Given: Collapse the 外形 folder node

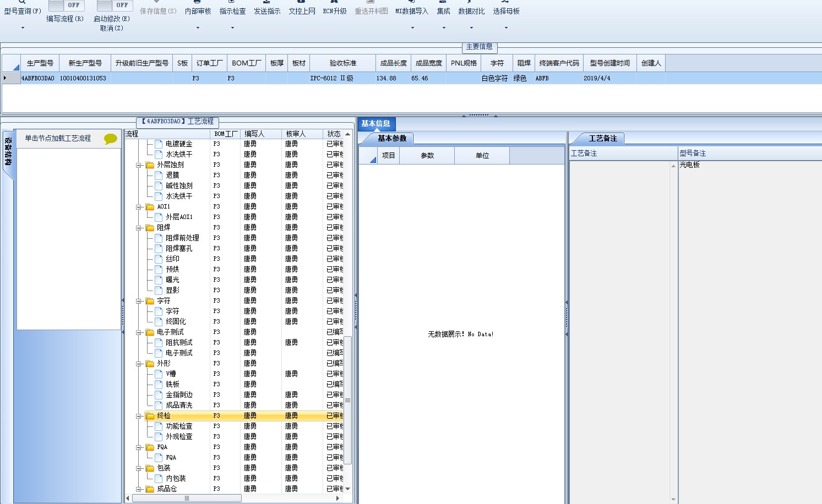Looking at the screenshot, I should [x=139, y=364].
